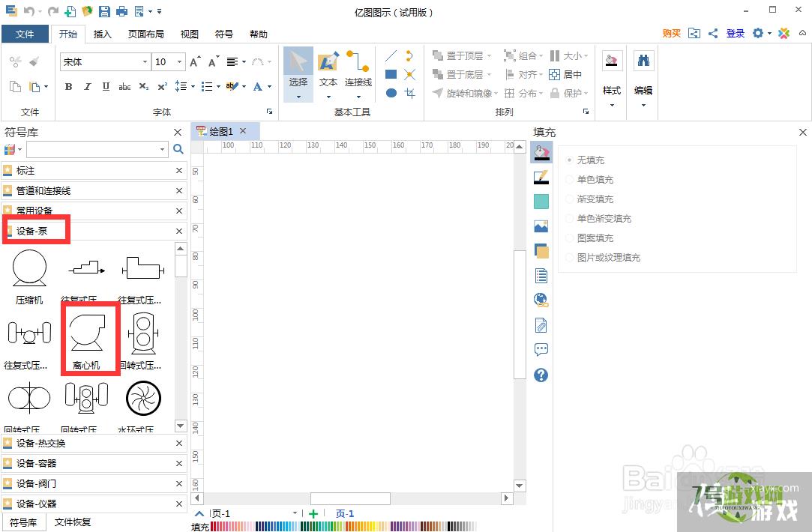Pick the straight line drawing tool
This screenshot has height=532, width=812.
[x=391, y=56]
